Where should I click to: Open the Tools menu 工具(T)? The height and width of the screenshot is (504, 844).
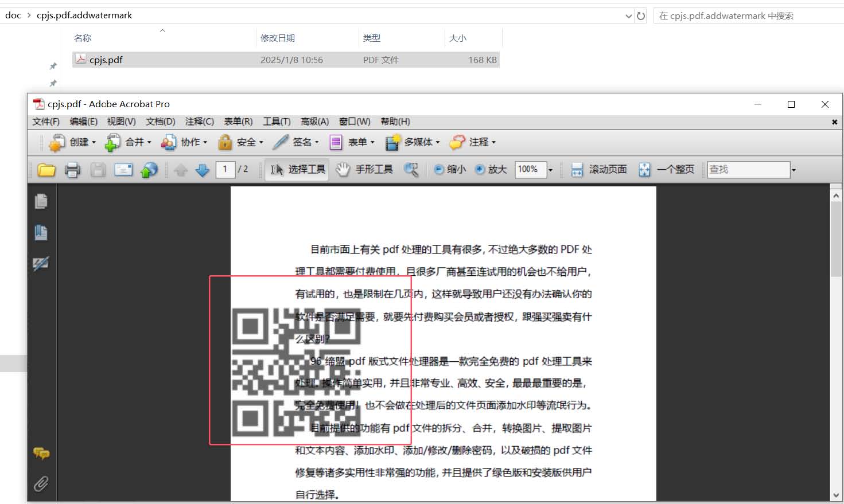point(277,122)
